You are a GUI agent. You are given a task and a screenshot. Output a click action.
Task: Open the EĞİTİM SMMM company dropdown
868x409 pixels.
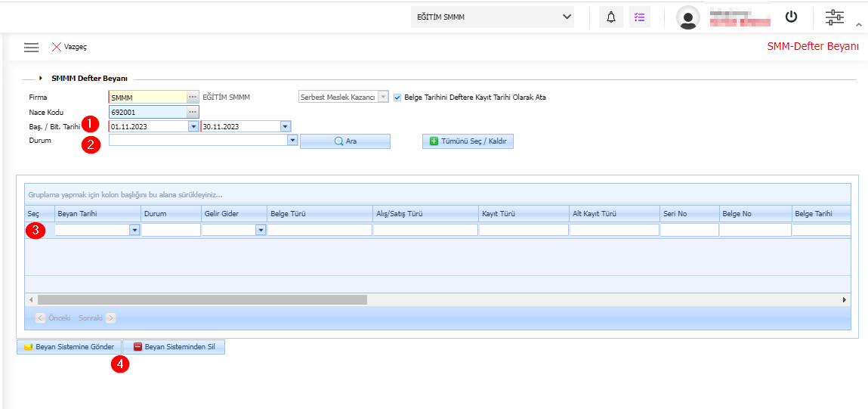[x=493, y=17]
